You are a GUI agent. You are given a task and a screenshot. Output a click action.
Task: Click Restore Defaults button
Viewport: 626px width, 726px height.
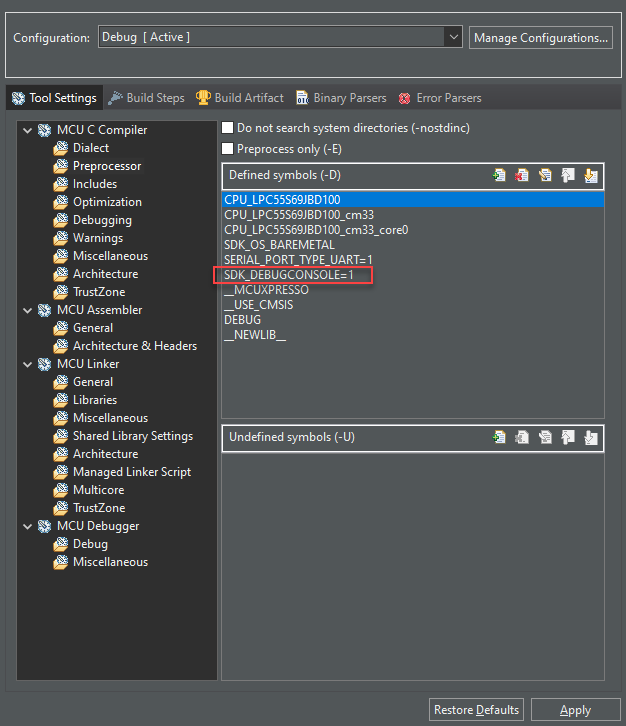click(x=476, y=710)
